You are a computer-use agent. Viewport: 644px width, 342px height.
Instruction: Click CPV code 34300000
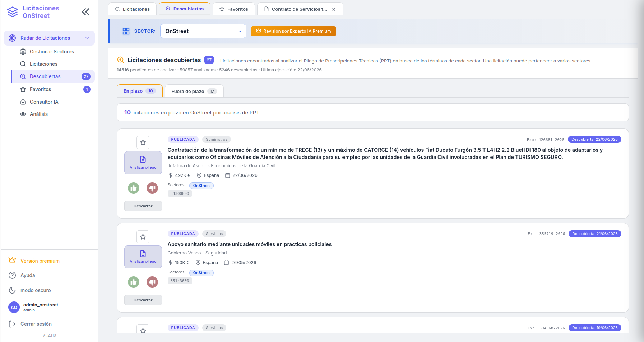tap(180, 193)
